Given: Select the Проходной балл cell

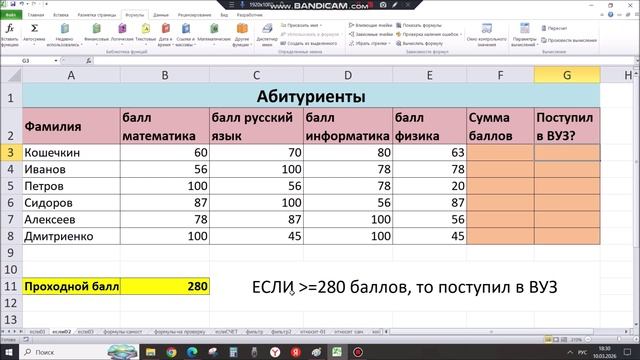Looking at the screenshot, I should click(71, 287).
